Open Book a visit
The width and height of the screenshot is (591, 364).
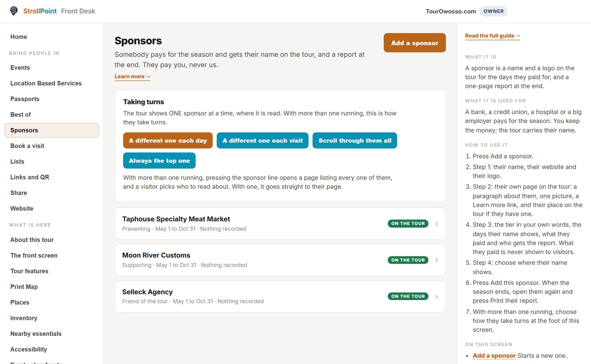(27, 146)
